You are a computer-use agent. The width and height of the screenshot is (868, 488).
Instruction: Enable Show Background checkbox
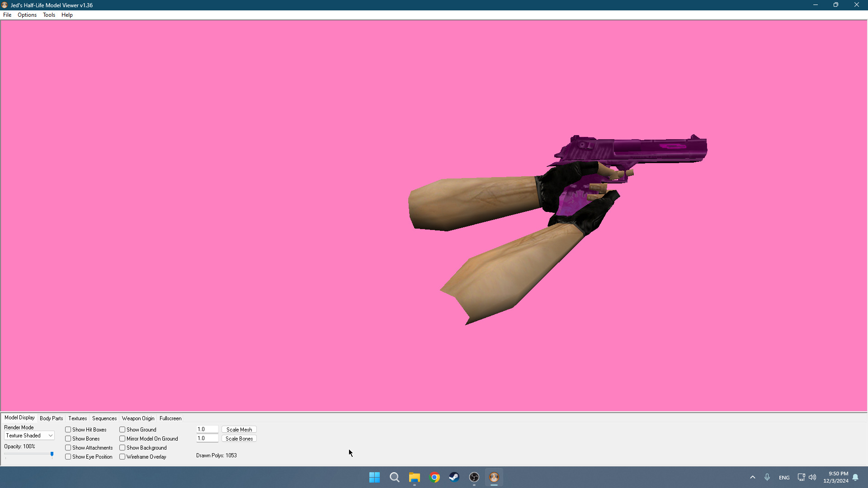point(122,448)
